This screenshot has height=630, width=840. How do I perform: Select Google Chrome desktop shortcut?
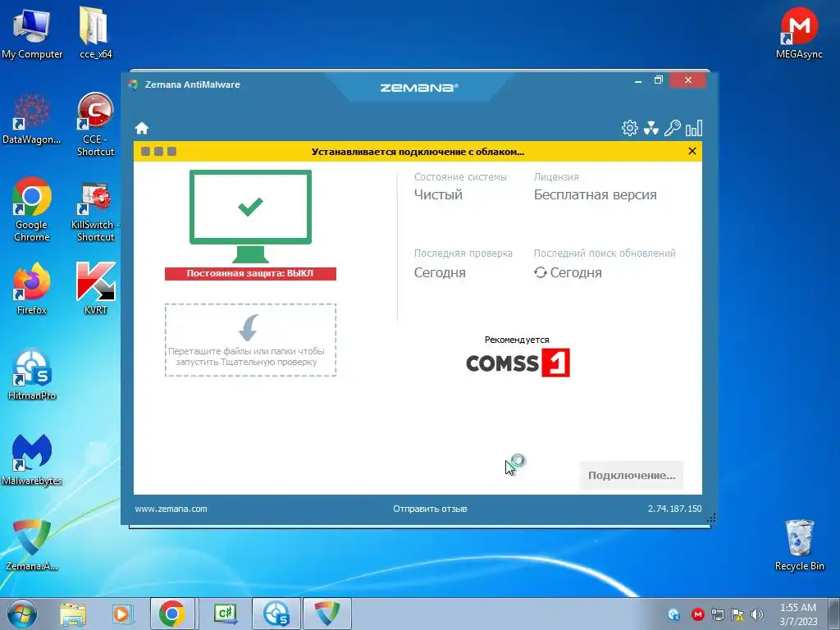32,209
